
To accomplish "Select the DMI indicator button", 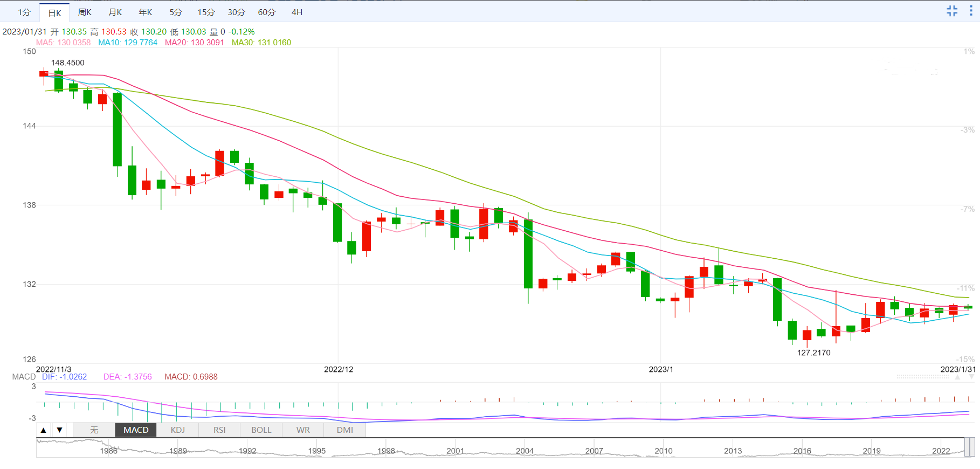I will coord(345,430).
